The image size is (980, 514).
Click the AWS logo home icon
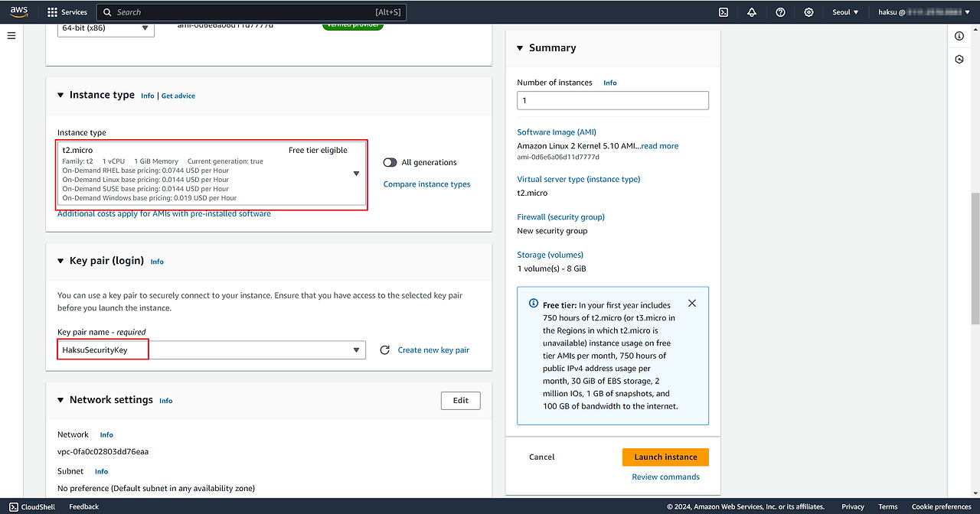coord(18,11)
